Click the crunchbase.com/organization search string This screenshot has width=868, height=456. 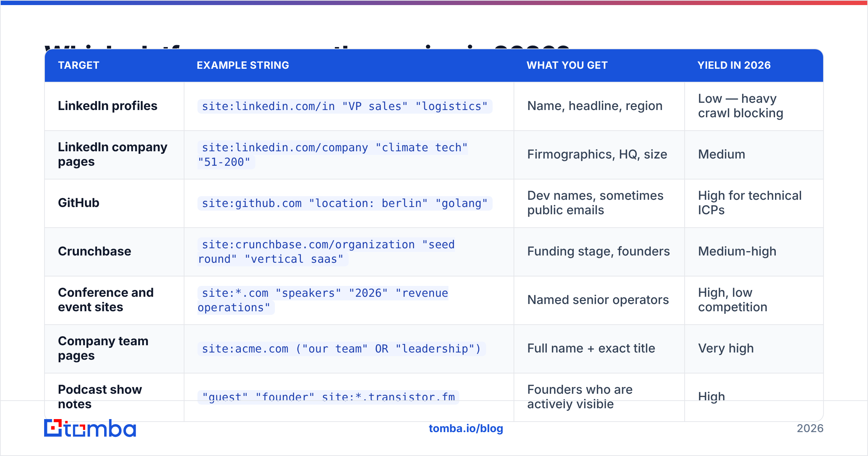click(326, 252)
